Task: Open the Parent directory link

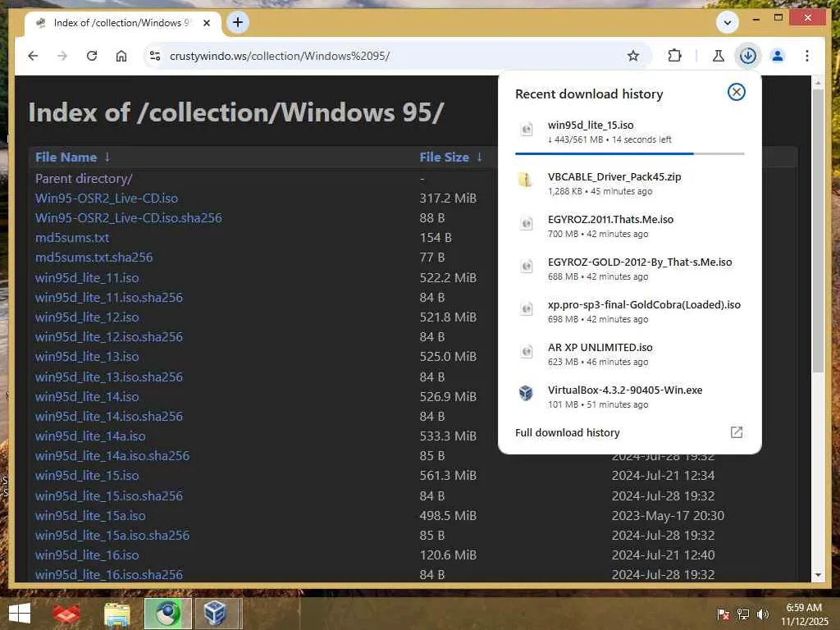Action: tap(84, 178)
